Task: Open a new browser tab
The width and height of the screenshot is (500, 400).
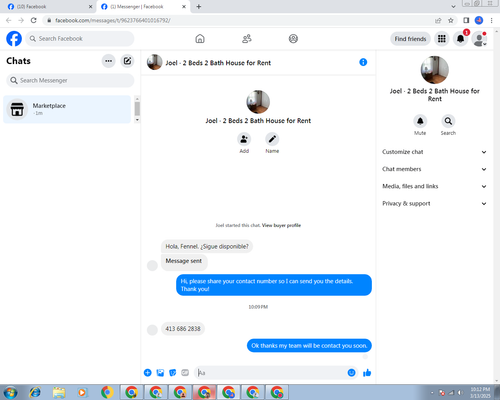Action: [x=199, y=7]
